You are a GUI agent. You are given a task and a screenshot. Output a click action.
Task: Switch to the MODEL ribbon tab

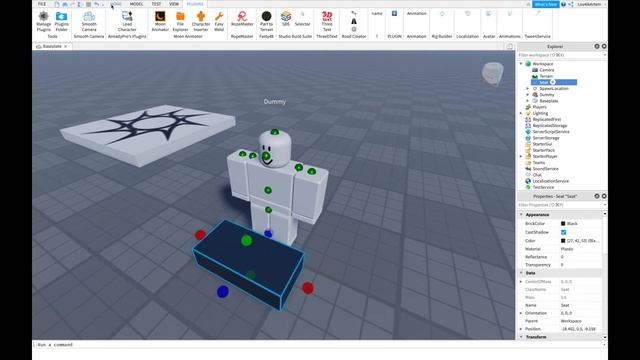(x=136, y=4)
